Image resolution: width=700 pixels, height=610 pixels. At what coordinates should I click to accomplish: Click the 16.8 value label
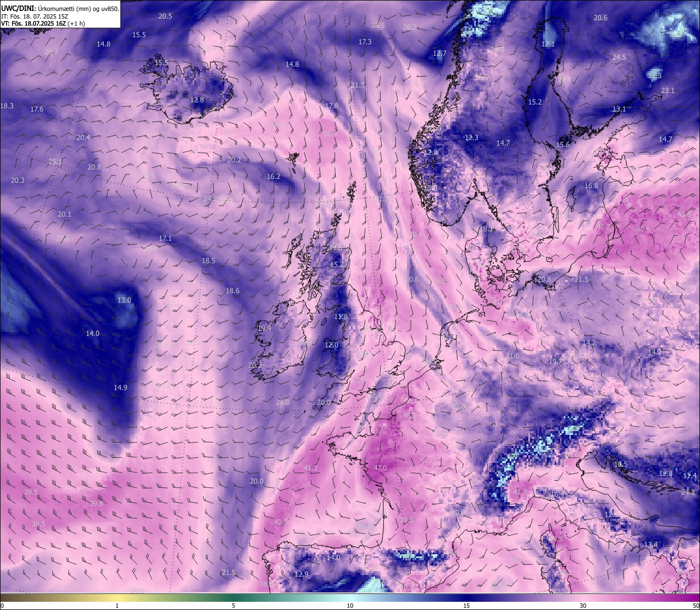591,185
